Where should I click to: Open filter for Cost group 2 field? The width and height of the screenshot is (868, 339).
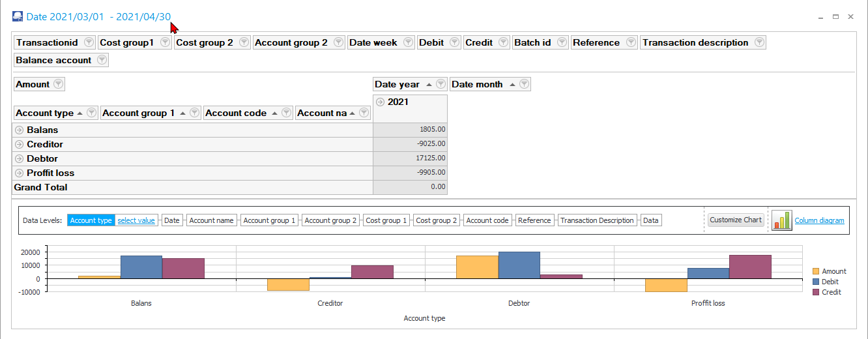[x=244, y=42]
